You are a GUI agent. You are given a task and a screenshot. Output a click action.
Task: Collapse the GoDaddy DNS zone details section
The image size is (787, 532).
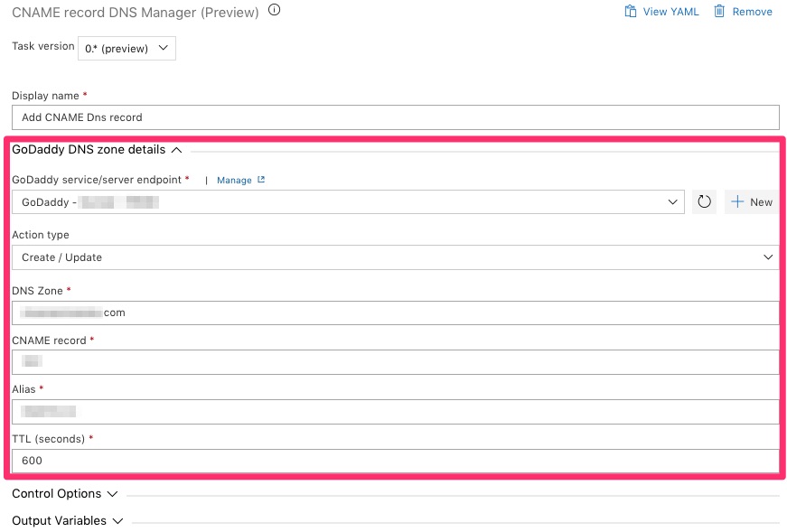[97, 150]
